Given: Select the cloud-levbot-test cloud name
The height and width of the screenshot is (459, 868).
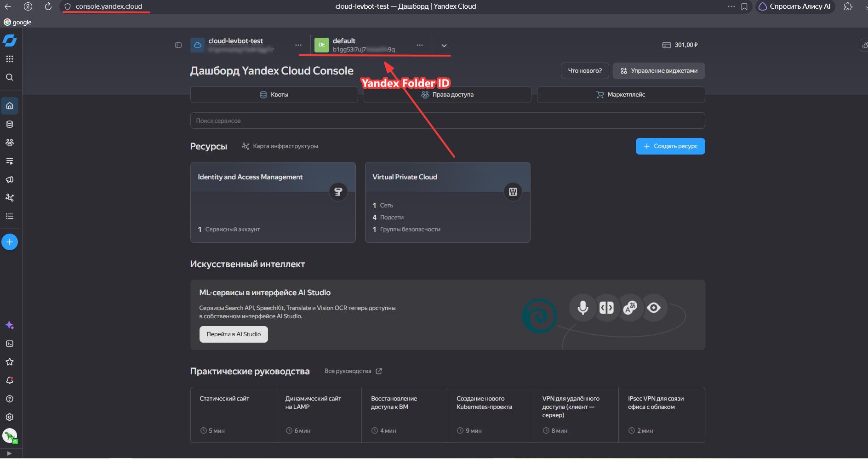Looking at the screenshot, I should click(x=235, y=41).
